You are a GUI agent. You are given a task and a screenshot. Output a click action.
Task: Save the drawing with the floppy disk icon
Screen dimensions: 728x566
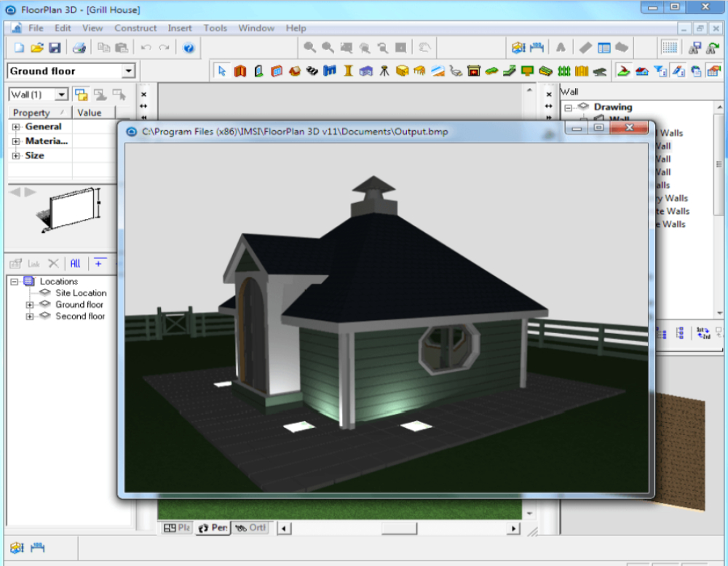click(55, 47)
